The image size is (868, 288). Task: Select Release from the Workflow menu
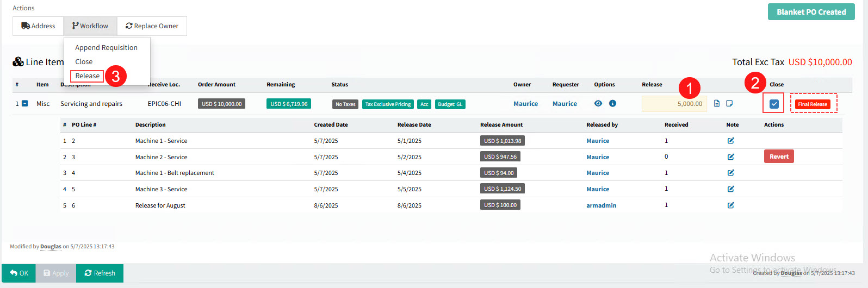tap(87, 76)
